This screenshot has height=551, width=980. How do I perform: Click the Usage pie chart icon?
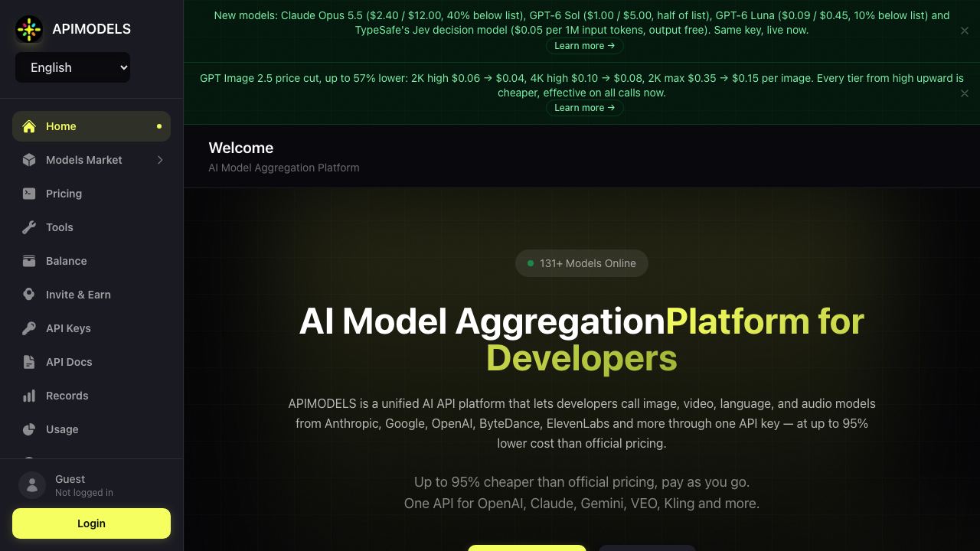tap(29, 429)
